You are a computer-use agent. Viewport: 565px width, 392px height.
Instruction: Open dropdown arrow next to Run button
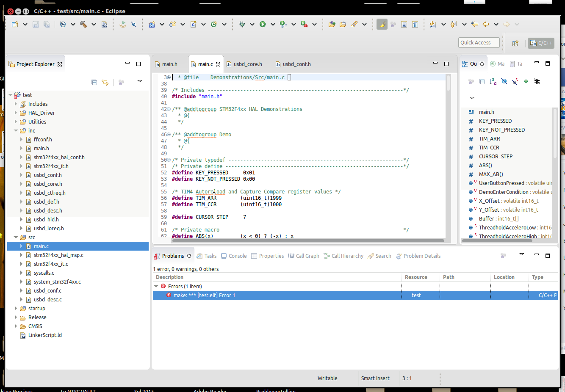click(273, 25)
